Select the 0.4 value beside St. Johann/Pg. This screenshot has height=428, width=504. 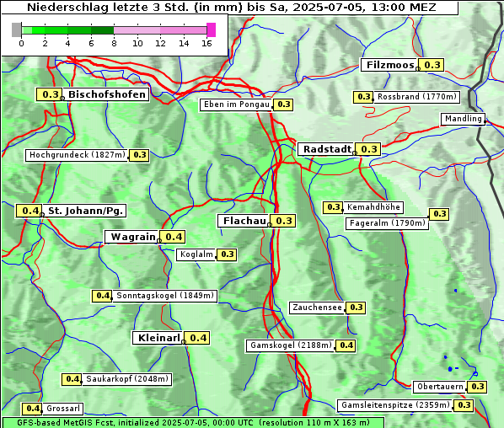click(29, 211)
